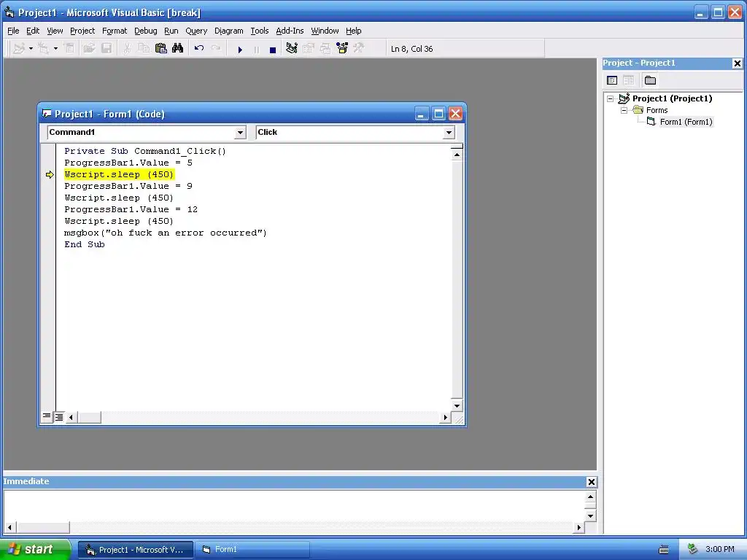Image resolution: width=747 pixels, height=560 pixels.
Task: Click the Properties Window toolbar icon
Action: (309, 49)
